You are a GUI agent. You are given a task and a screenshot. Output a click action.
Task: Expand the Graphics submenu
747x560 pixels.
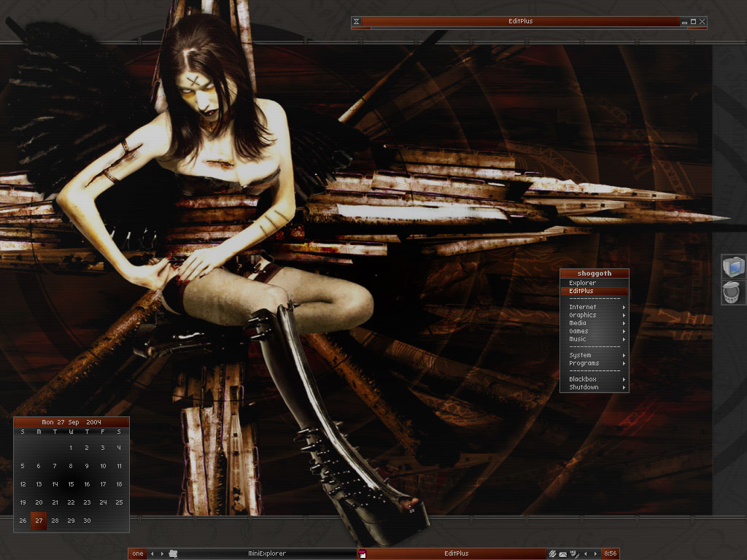(x=595, y=315)
